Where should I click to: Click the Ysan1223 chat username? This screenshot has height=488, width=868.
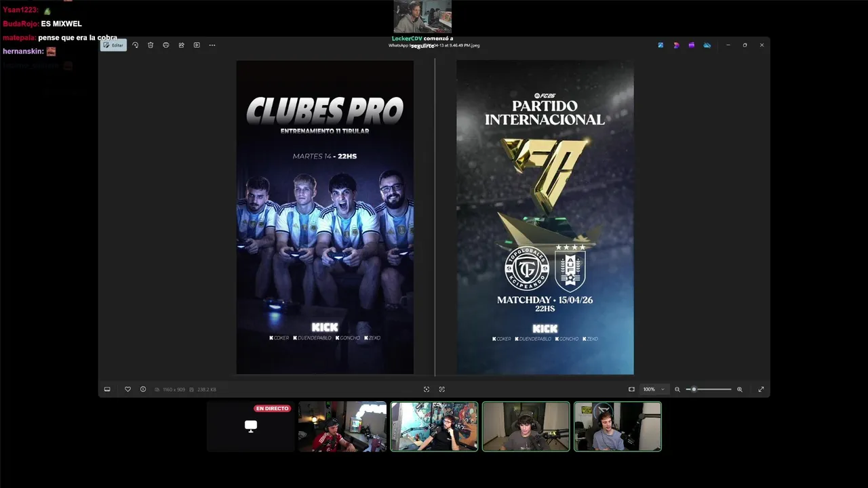tap(20, 10)
